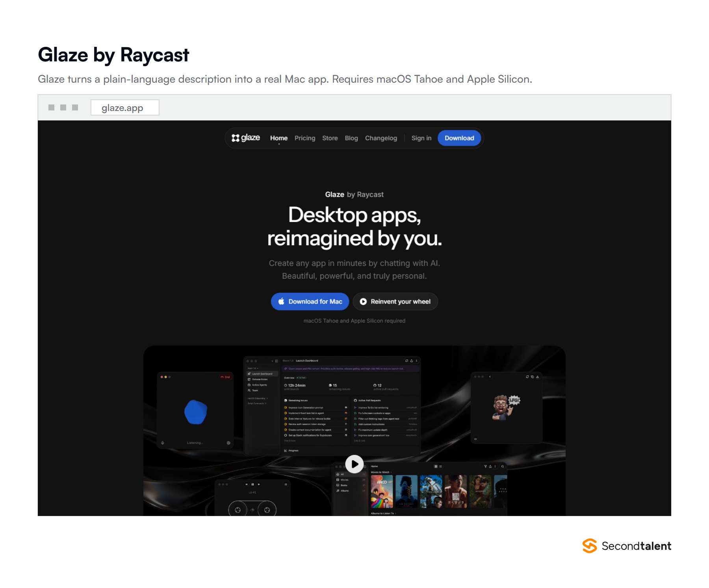Open the Home nav tab
Screen dimensions: 709x588
coord(279,138)
